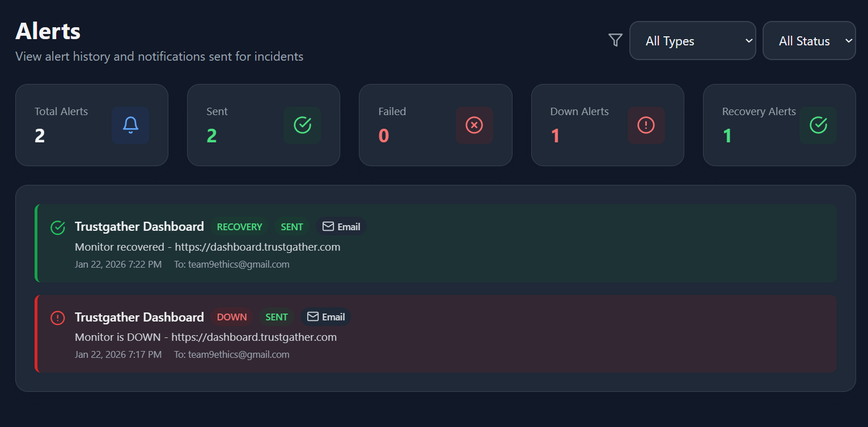Open the All Types dropdown
Image resolution: width=868 pixels, height=427 pixels.
(692, 40)
